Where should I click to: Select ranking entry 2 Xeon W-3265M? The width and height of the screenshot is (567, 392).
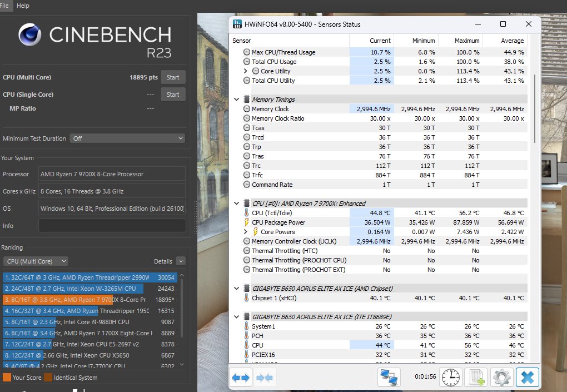click(89, 289)
